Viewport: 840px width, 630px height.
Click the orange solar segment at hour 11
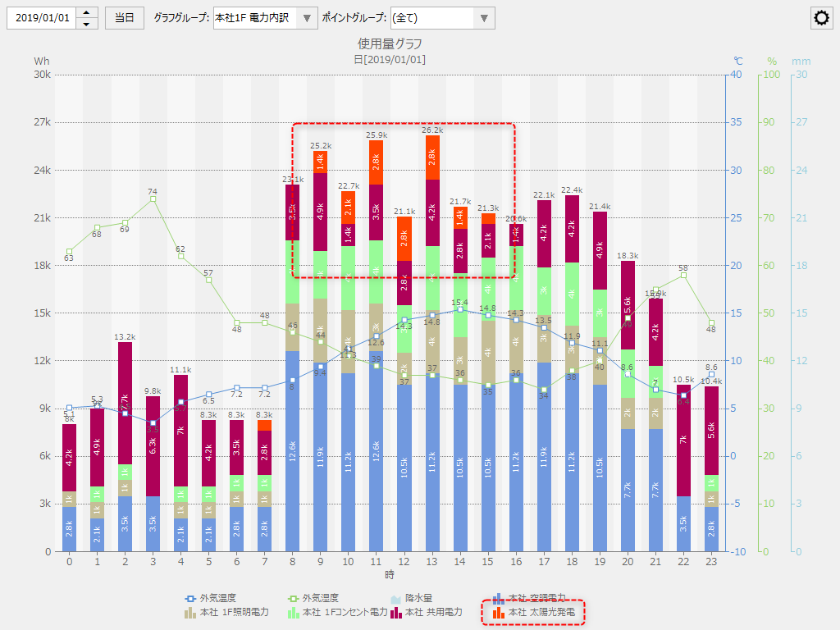click(x=376, y=162)
